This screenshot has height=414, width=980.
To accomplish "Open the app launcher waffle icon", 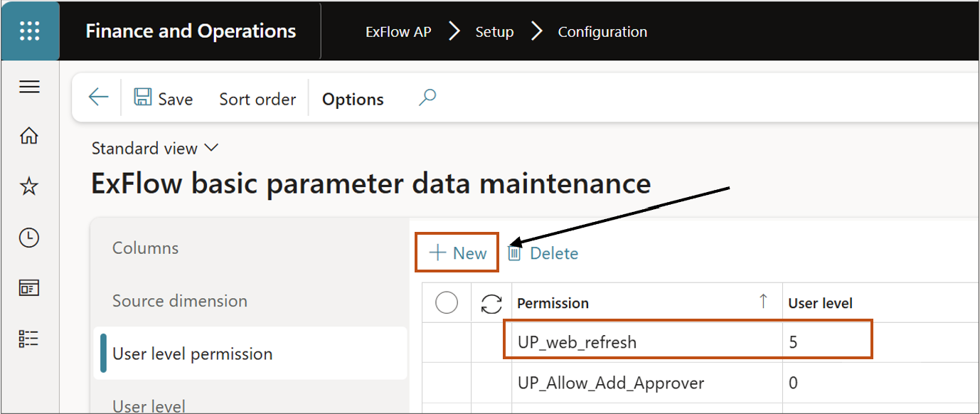I will [x=30, y=31].
